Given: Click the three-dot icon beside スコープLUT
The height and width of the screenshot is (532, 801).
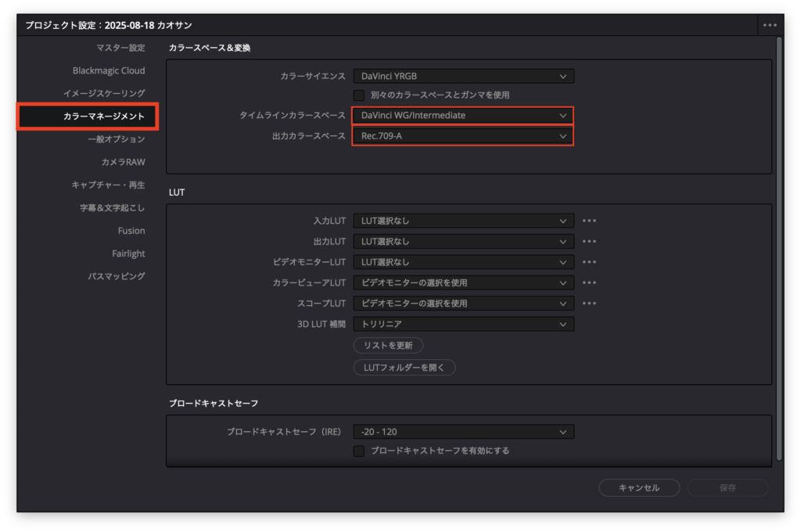Looking at the screenshot, I should coord(589,303).
